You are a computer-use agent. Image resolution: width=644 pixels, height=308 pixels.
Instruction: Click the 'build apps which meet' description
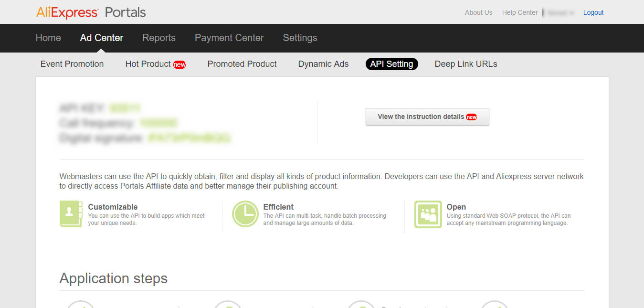(146, 219)
